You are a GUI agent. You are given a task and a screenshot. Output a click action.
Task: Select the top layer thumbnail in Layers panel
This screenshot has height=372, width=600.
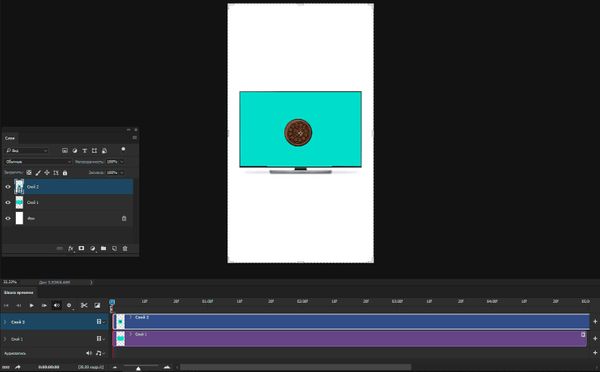19,187
